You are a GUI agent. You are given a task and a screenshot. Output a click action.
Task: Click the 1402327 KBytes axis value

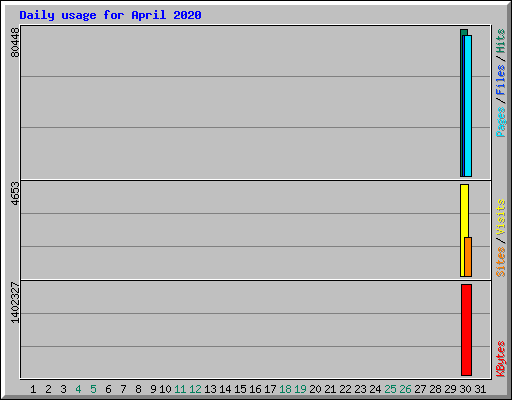[15, 303]
